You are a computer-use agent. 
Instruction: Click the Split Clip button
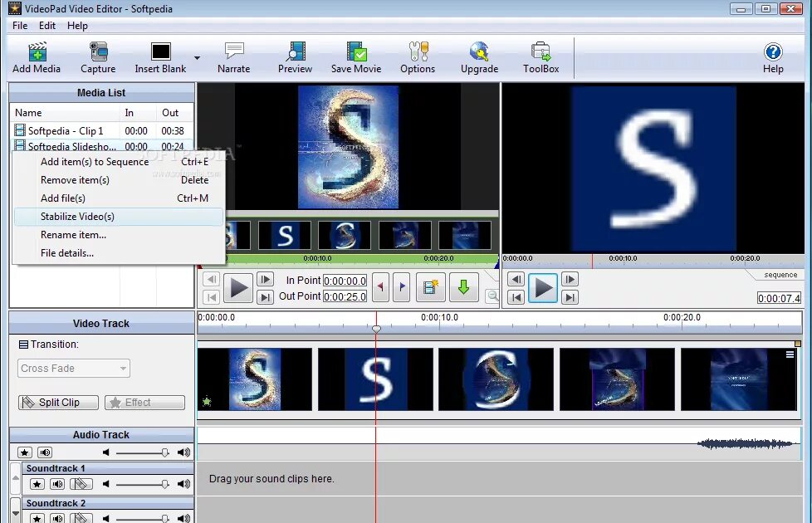(58, 403)
